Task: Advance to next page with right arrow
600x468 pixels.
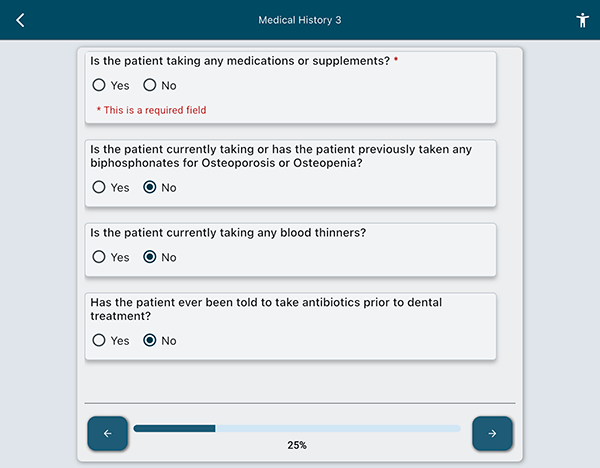Action: click(x=492, y=433)
